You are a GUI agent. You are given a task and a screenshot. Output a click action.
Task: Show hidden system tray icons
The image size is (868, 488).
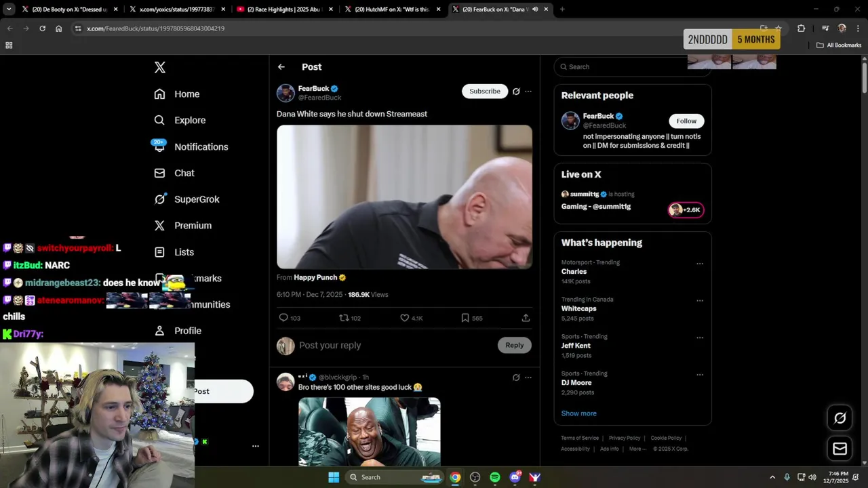pos(772,477)
